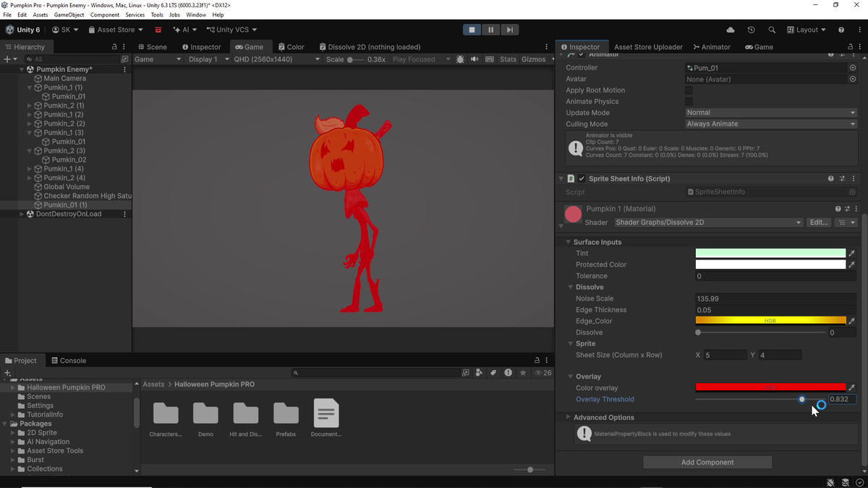
Task: Lock the Hierarchy panel
Action: tap(114, 47)
